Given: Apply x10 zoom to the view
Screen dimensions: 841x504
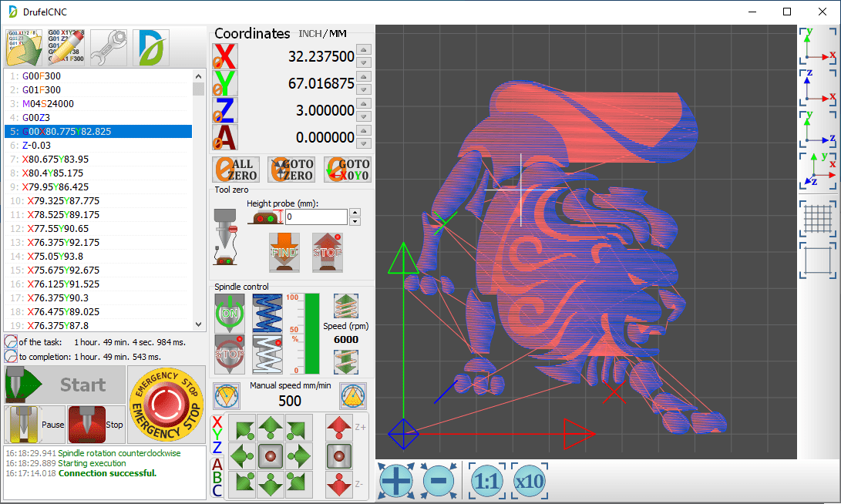Looking at the screenshot, I should coord(530,481).
